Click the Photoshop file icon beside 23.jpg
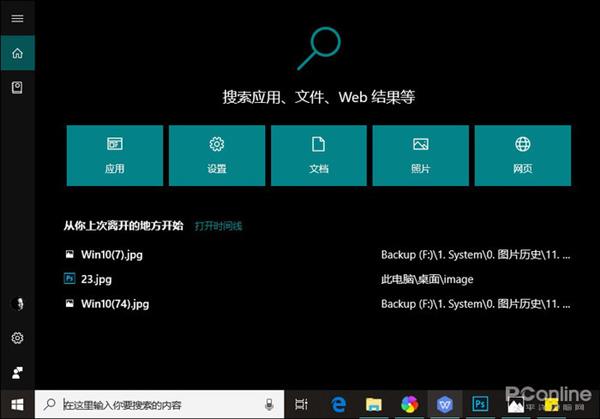Viewport: 600px width, 419px height. pos(70,278)
